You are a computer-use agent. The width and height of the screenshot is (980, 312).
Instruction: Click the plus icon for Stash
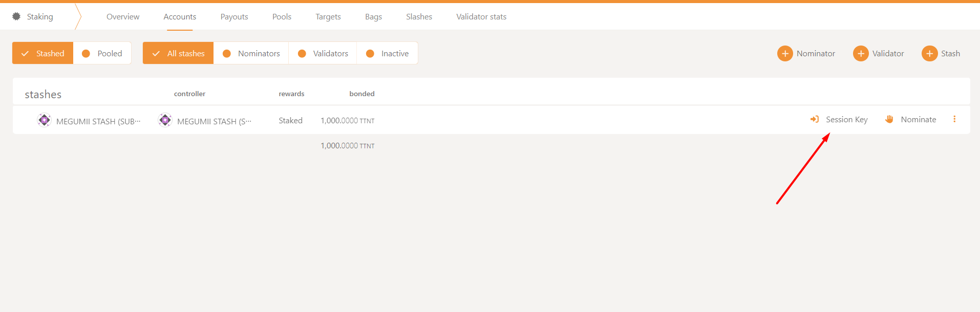click(x=929, y=53)
